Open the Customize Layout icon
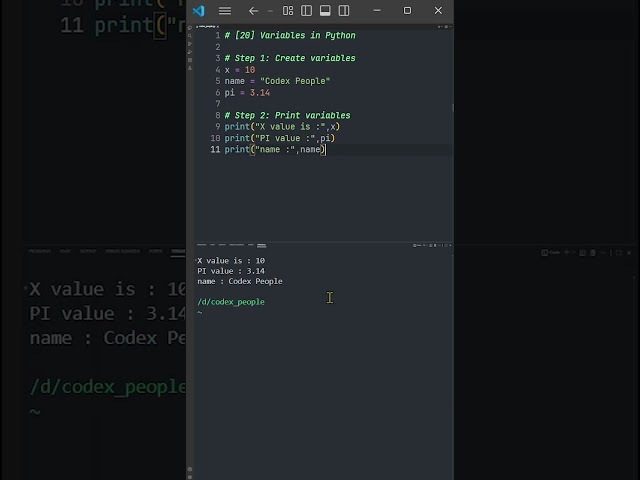 [288, 11]
